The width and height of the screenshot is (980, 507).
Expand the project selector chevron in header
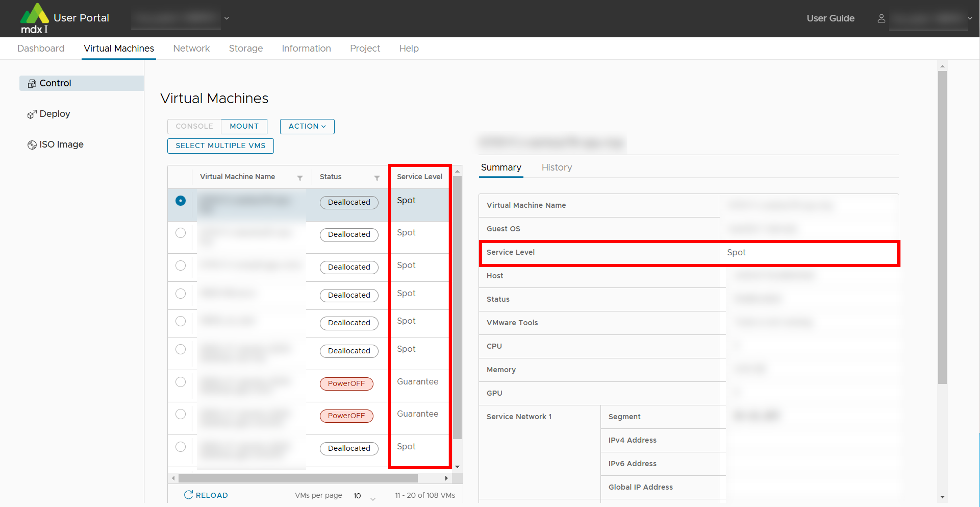[x=227, y=18]
